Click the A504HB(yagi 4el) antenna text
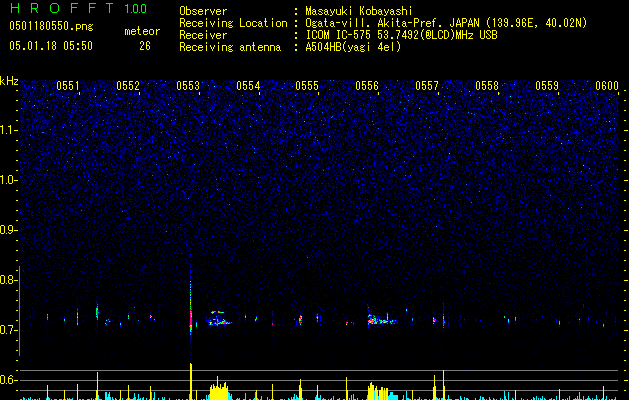Screen dimensions: 629x400 click(x=353, y=47)
